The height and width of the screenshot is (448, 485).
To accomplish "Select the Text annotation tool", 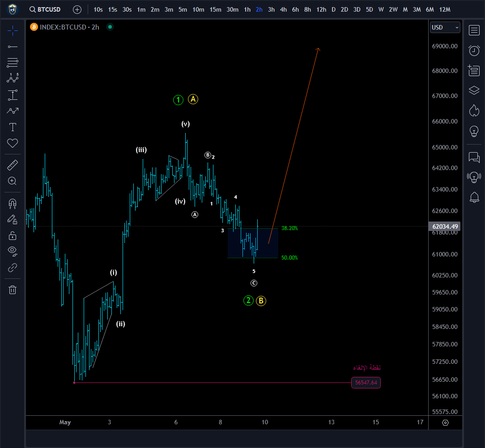I will coord(13,127).
